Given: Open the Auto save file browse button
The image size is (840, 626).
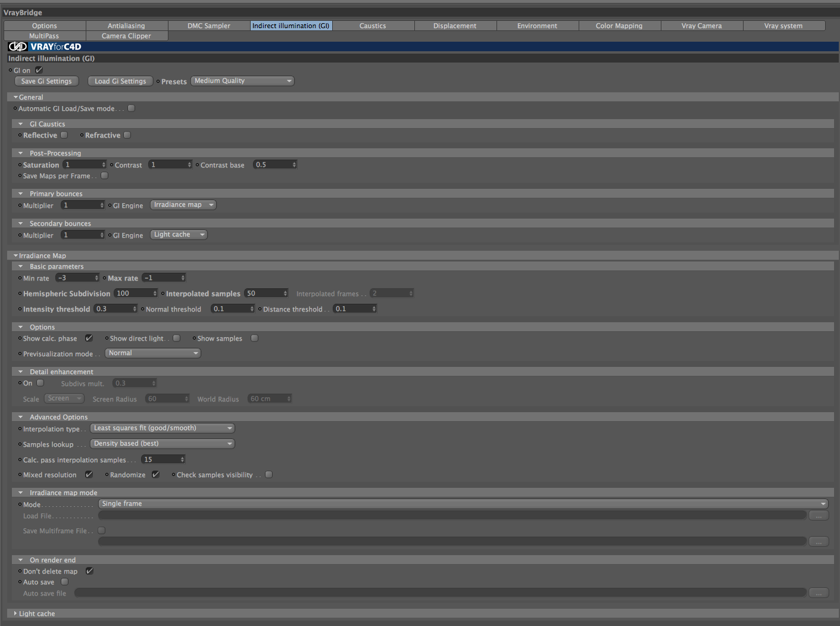Looking at the screenshot, I should click(819, 593).
